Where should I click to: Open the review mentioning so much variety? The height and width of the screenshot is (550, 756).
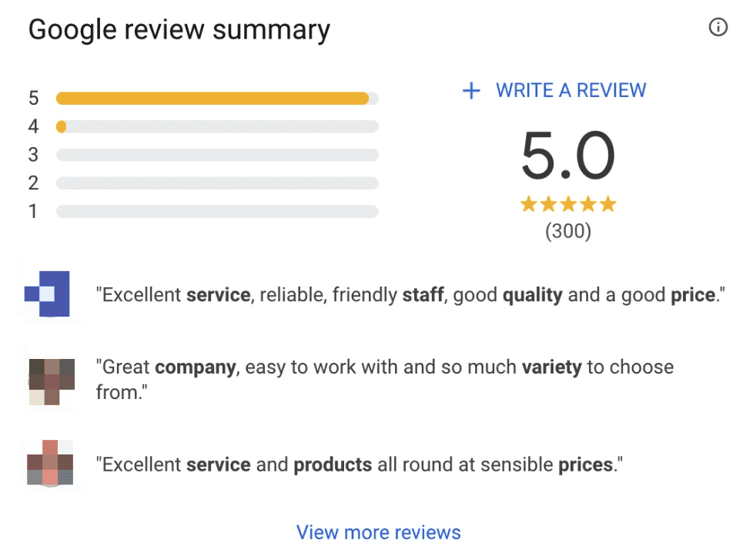(384, 379)
